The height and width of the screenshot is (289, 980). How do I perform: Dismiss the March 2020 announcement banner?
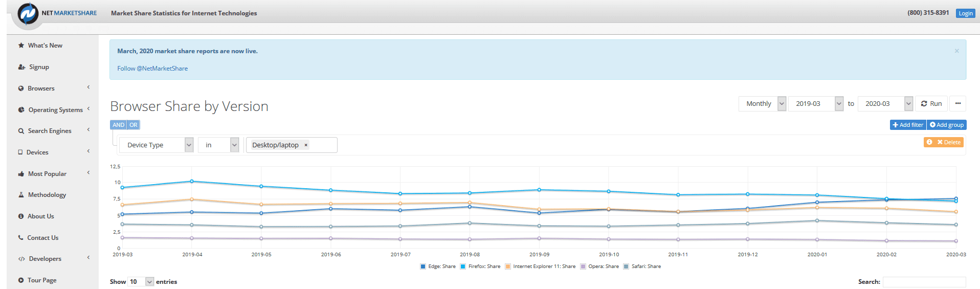click(956, 51)
